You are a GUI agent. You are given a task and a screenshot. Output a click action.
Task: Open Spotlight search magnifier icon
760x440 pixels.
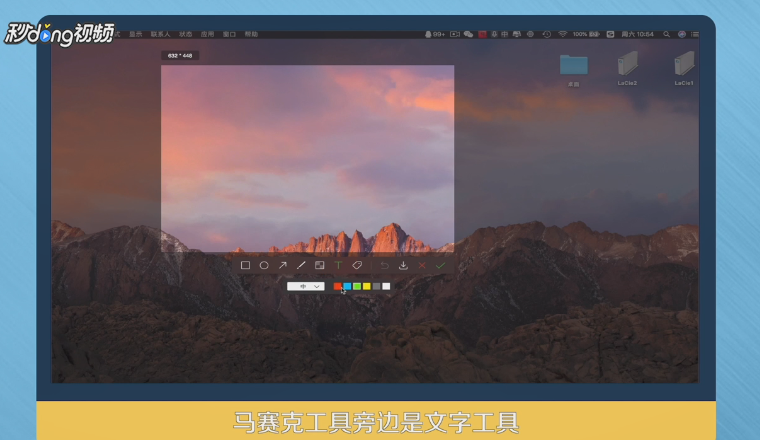pos(666,34)
